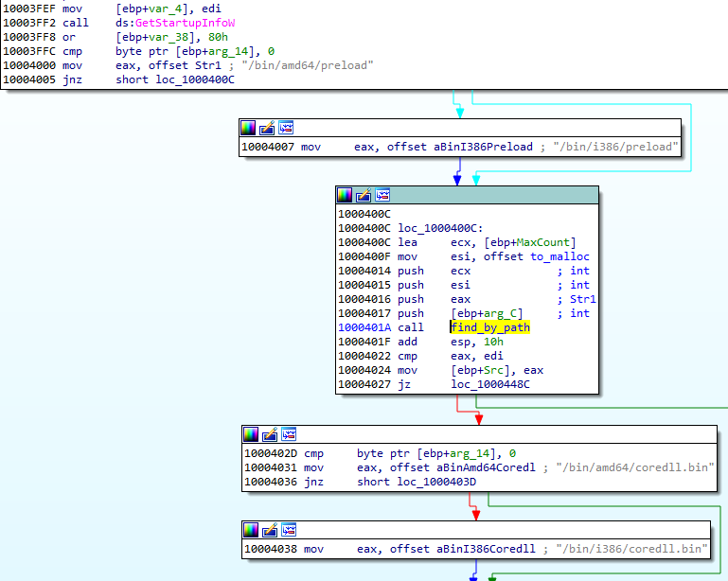Click arg_14 in cmp at 1000402D
This screenshot has width=728, height=581.
tap(470, 453)
